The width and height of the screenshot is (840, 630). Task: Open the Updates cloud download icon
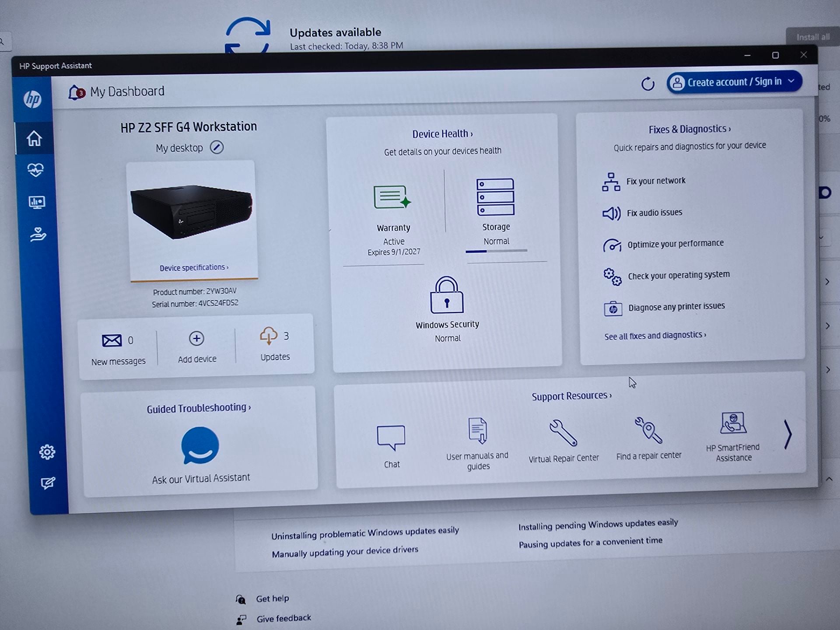pos(269,336)
